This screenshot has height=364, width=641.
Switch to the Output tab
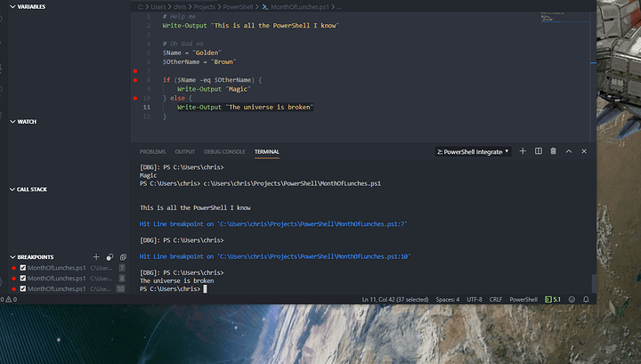(x=185, y=151)
